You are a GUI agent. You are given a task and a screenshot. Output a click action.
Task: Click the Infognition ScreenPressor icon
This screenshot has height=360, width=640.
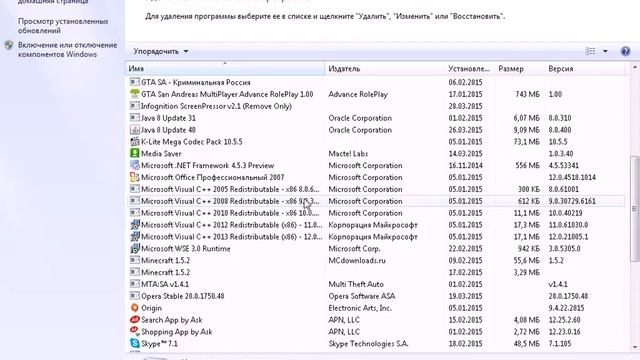(x=135, y=106)
